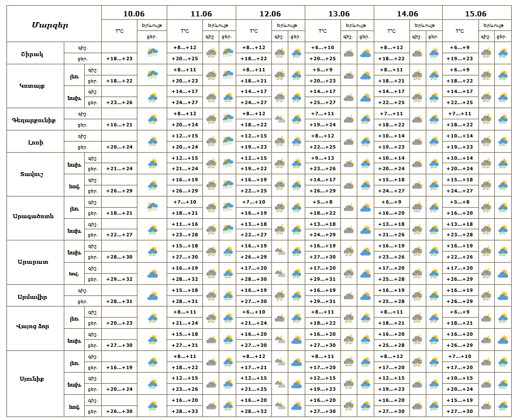Select the 10.06 date column header
Screen dimensions: 517x420
tap(134, 13)
